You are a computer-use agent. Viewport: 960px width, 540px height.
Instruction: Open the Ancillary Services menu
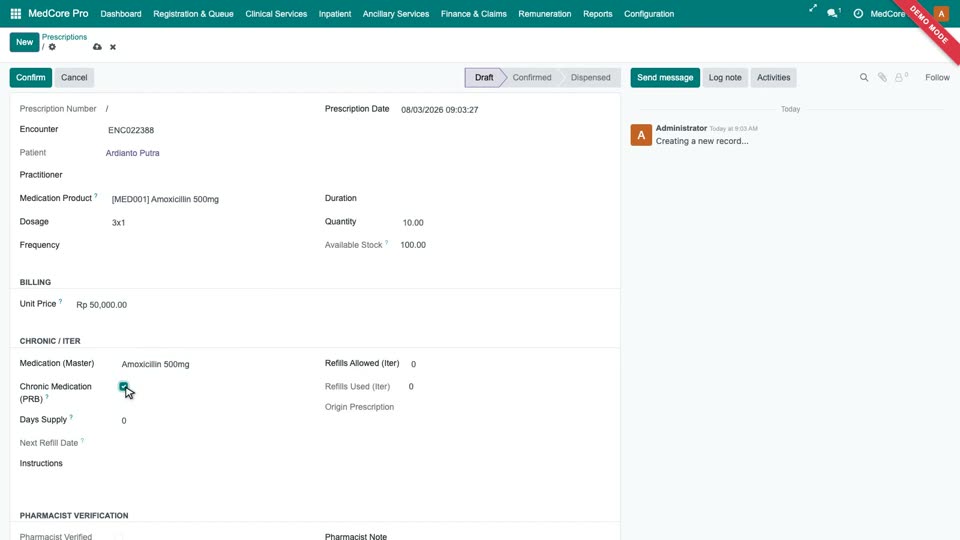[396, 13]
